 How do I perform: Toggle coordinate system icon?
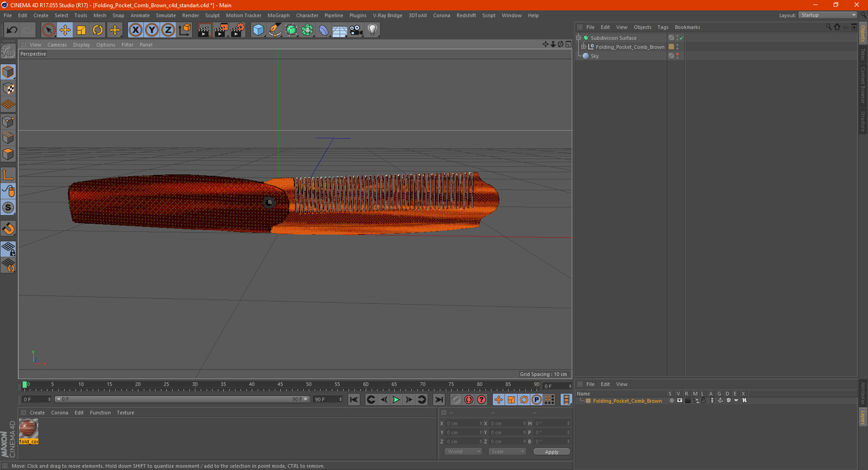tap(185, 30)
